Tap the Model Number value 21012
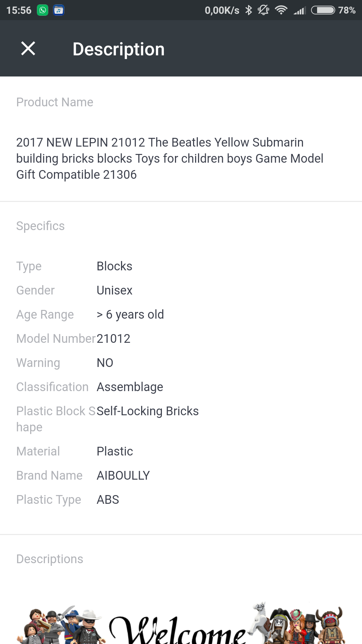This screenshot has height=644, width=362. [113, 338]
